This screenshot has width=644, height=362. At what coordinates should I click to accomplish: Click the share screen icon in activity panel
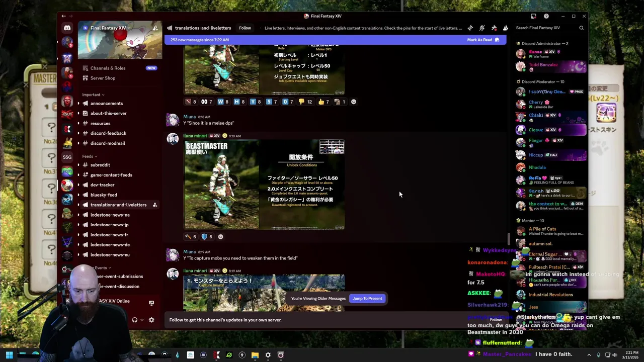pyautogui.click(x=151, y=303)
